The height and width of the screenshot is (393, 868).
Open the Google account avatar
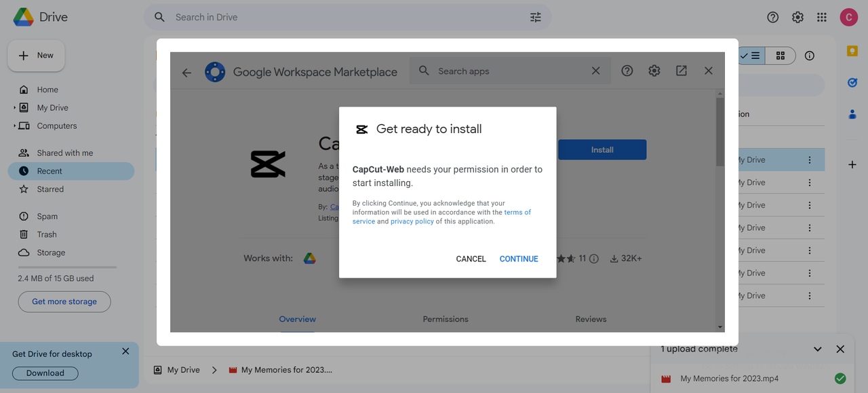tap(849, 17)
